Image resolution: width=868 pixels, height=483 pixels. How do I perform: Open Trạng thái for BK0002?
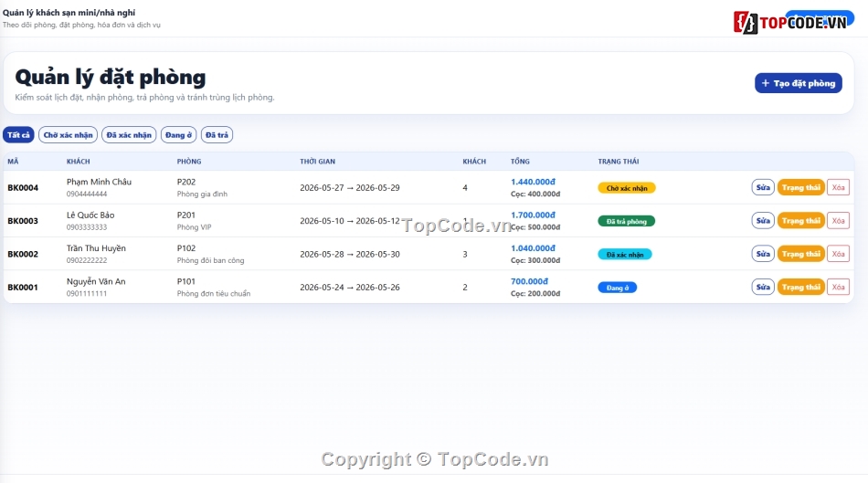[801, 254]
